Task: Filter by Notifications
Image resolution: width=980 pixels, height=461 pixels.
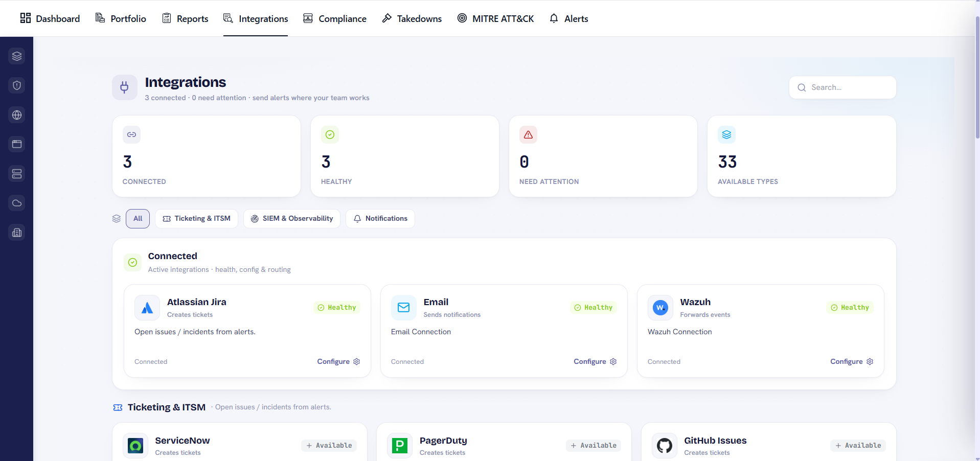Action: click(381, 219)
